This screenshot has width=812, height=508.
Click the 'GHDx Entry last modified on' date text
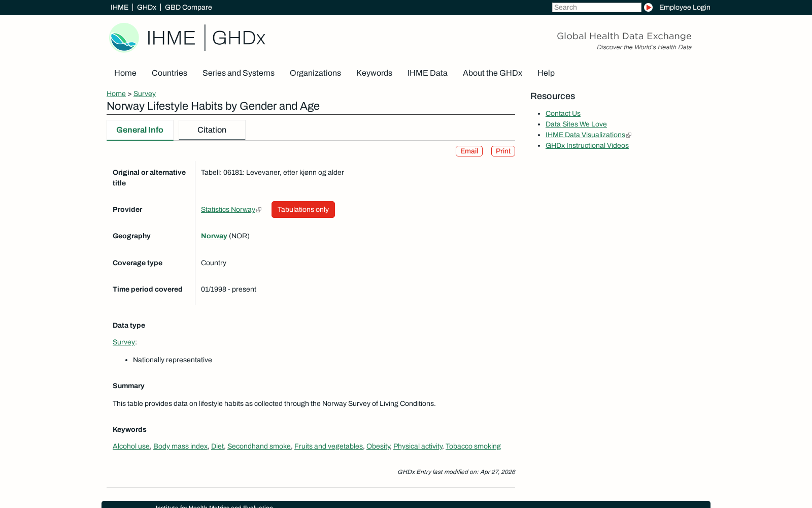[456, 472]
